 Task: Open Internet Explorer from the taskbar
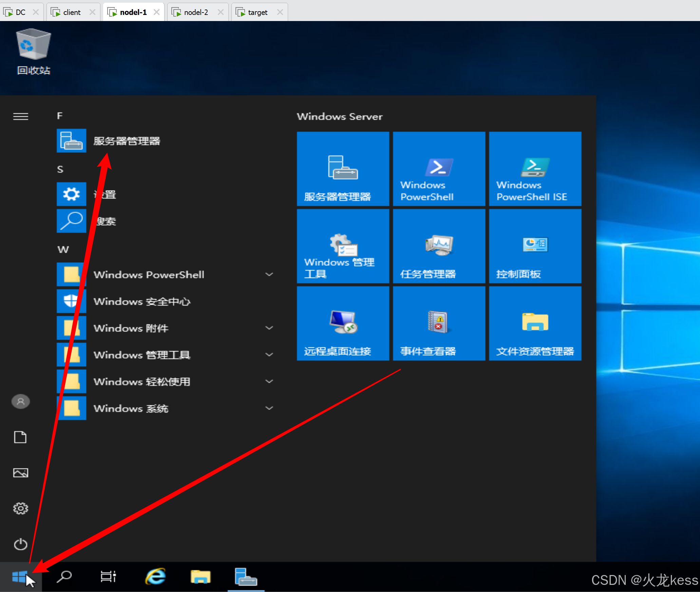click(155, 576)
